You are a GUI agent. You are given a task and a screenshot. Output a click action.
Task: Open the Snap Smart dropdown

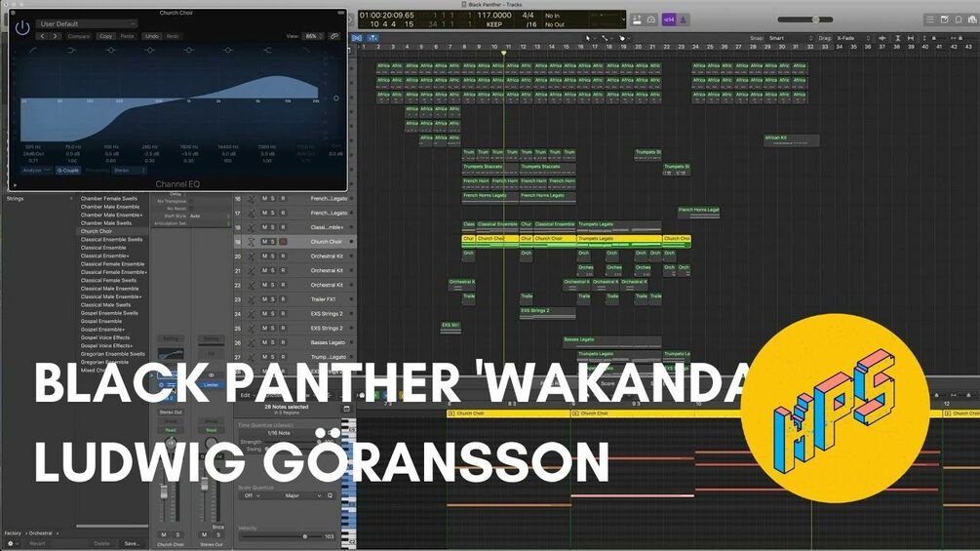[x=791, y=38]
